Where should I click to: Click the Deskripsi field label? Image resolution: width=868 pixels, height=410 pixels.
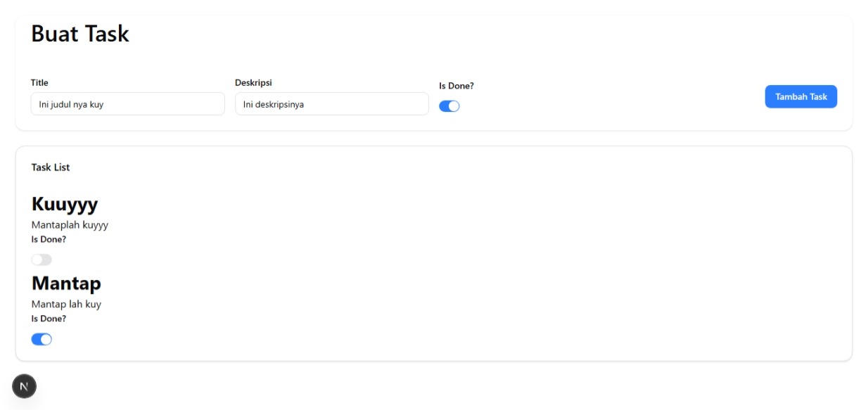pyautogui.click(x=253, y=81)
